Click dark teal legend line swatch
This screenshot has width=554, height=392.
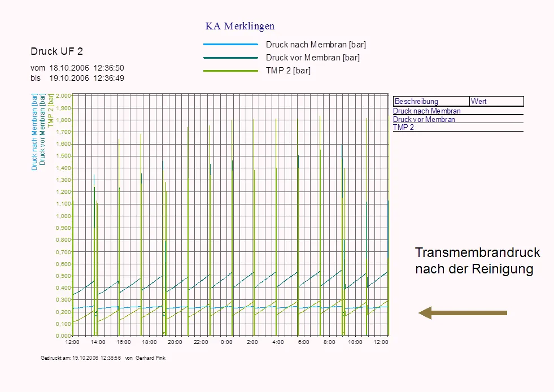point(231,58)
